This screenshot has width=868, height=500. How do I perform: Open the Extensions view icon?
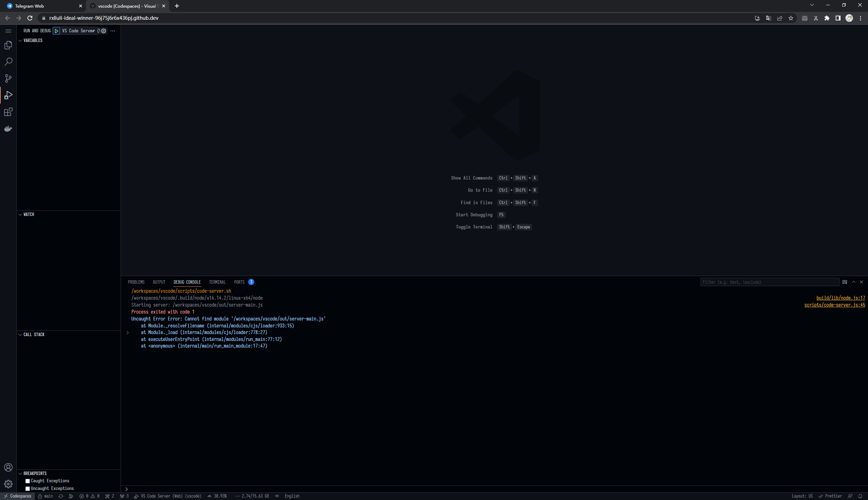pos(8,112)
